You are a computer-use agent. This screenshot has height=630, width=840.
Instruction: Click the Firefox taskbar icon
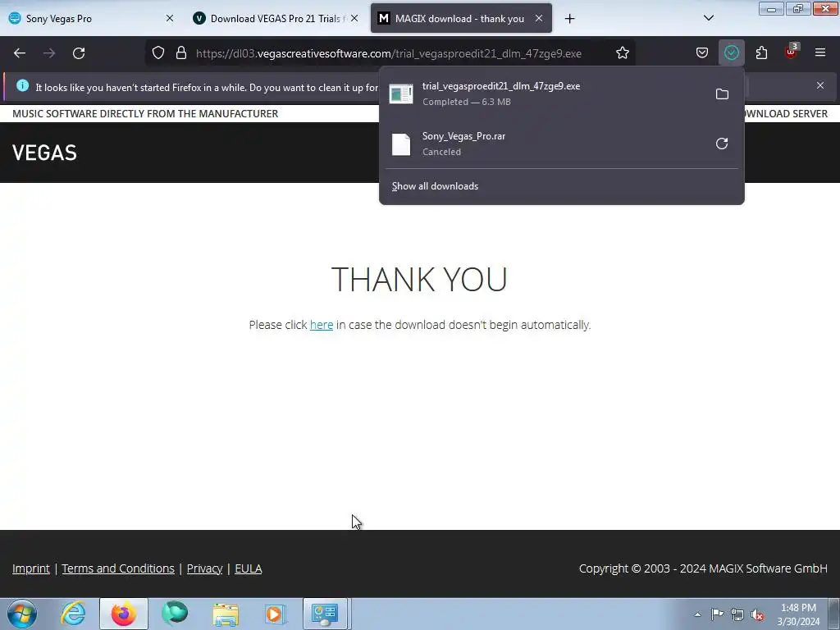tap(124, 614)
